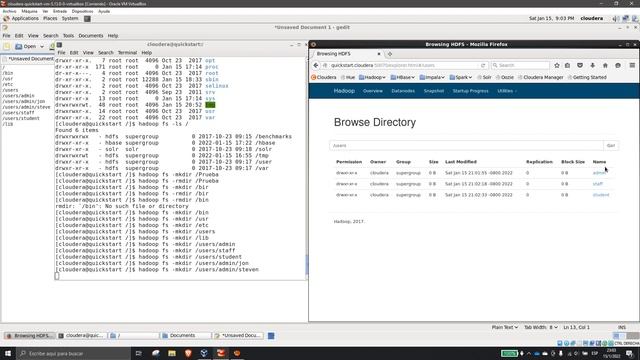Select Plain Text language dropdown
Viewport: 640px width, 360px height.
[x=504, y=327]
